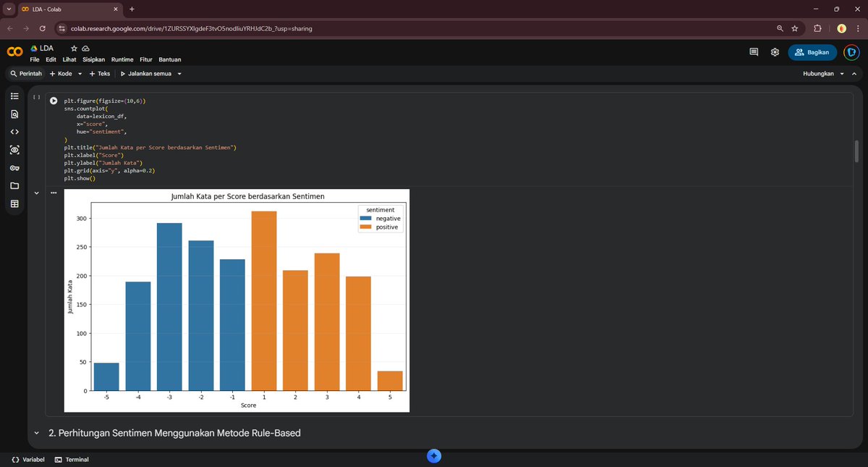Viewport: 868px width, 467px height.
Task: Open Chrome three-dot menu
Action: [857, 28]
